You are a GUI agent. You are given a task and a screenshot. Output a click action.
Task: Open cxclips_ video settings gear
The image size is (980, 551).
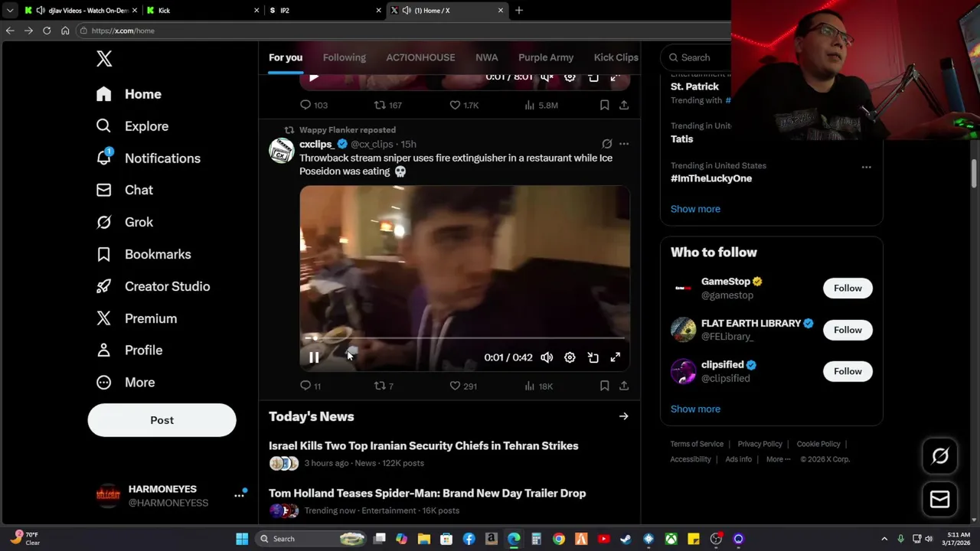coord(570,357)
